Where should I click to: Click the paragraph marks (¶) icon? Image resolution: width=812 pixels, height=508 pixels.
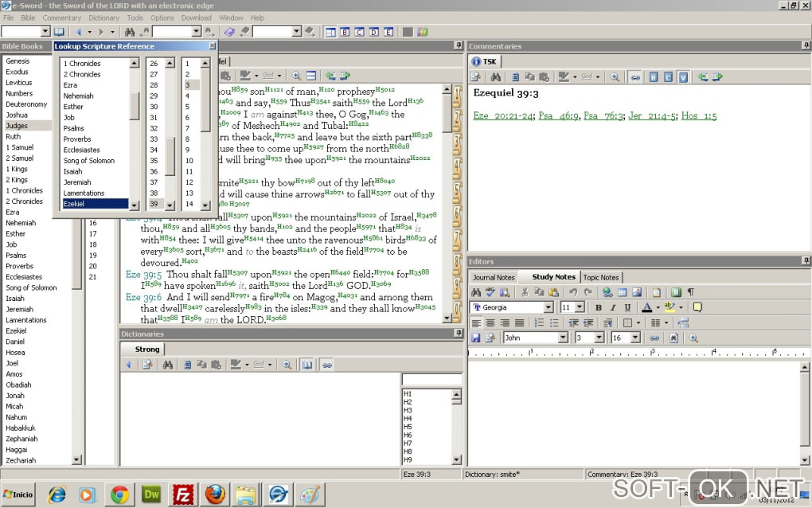690,292
